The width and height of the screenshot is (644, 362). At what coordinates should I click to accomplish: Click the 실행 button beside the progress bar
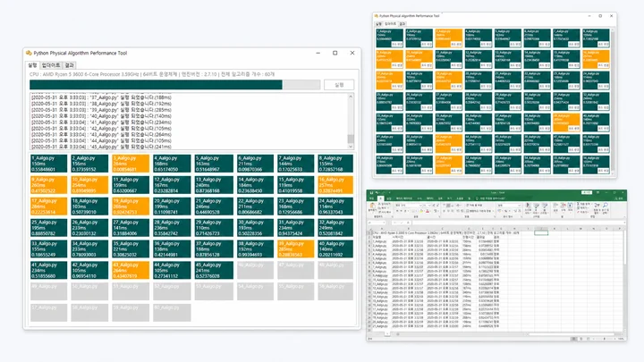click(x=339, y=85)
